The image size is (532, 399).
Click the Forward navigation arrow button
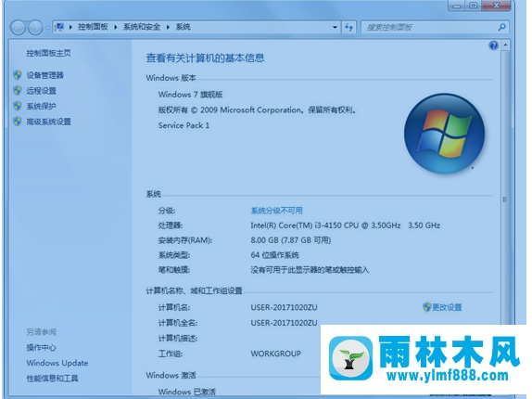click(x=35, y=28)
